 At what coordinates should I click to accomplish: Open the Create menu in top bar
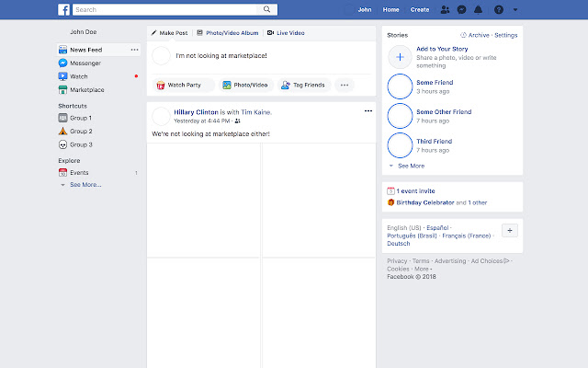click(x=420, y=10)
